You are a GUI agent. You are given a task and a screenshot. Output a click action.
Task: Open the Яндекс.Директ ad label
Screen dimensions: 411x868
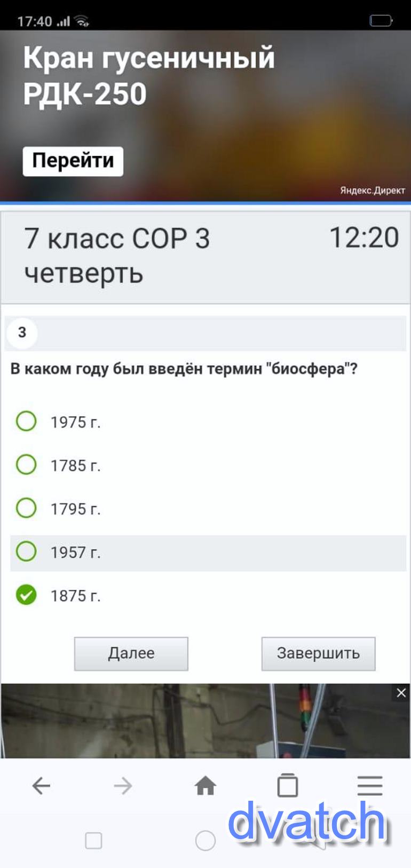click(x=373, y=191)
